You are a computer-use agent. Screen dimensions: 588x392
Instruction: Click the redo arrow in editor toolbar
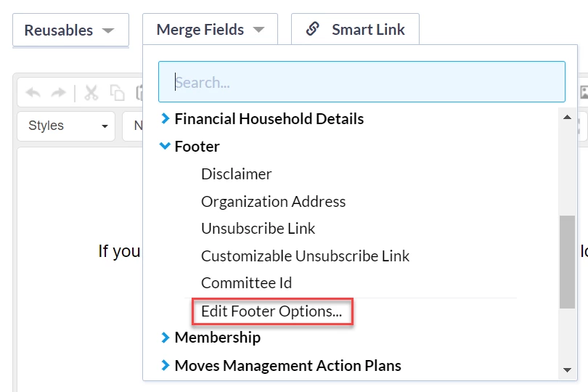pyautogui.click(x=58, y=92)
